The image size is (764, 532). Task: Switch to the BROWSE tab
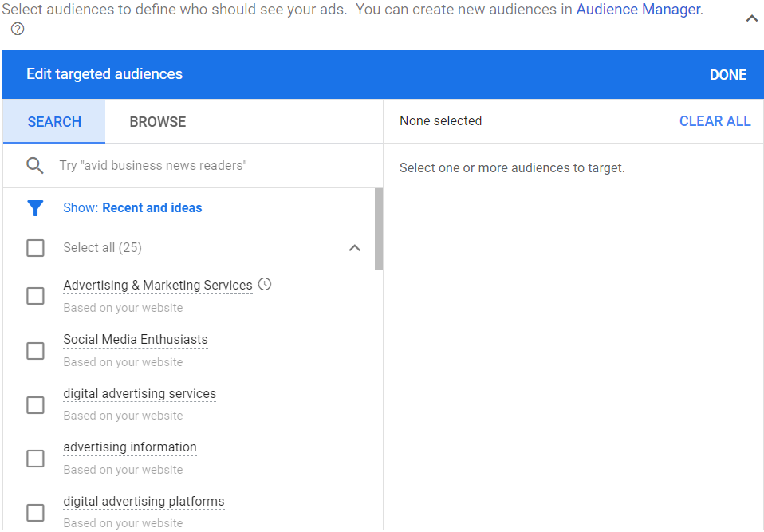click(x=157, y=121)
